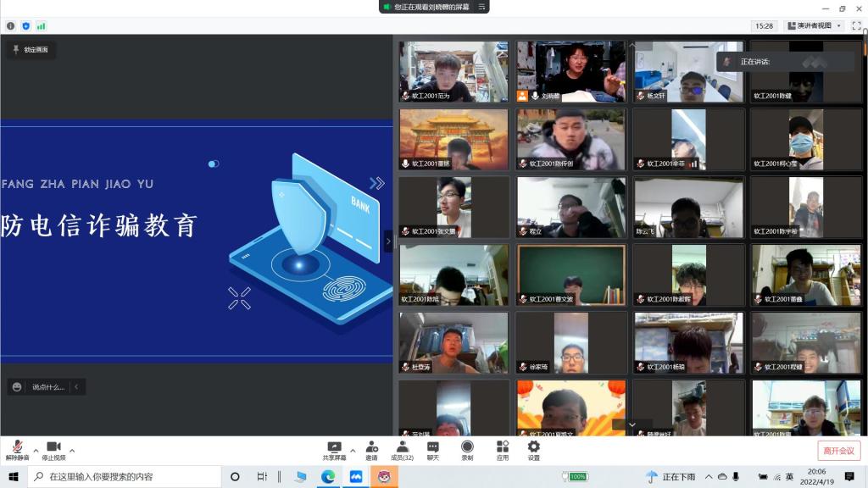Expand the audio options arrow beside 解除静音
Viewport: 868px width, 488px height.
click(36, 451)
